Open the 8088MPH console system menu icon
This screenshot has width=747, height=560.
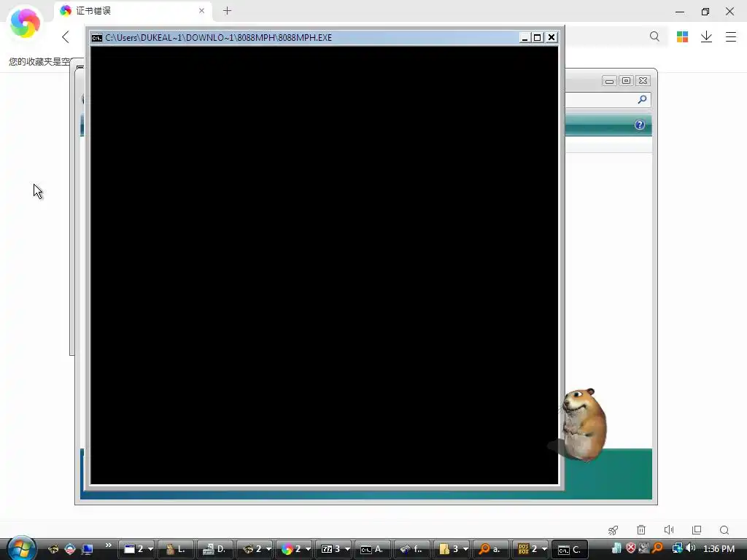97,38
